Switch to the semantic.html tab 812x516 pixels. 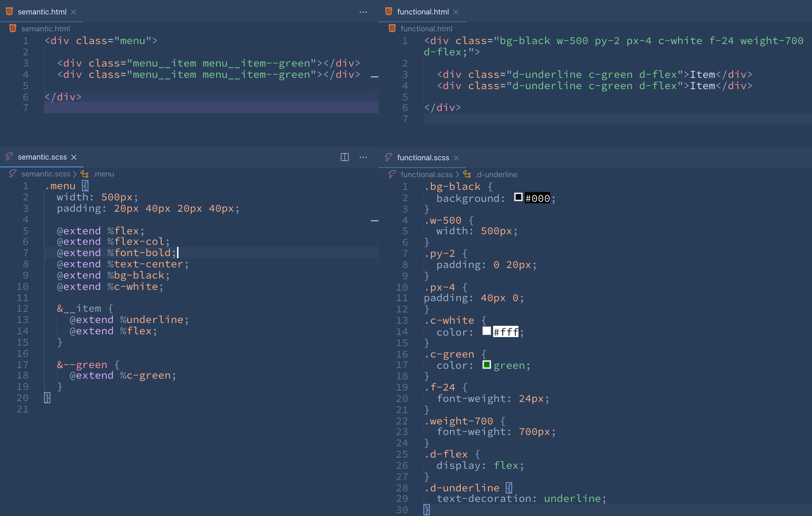42,12
